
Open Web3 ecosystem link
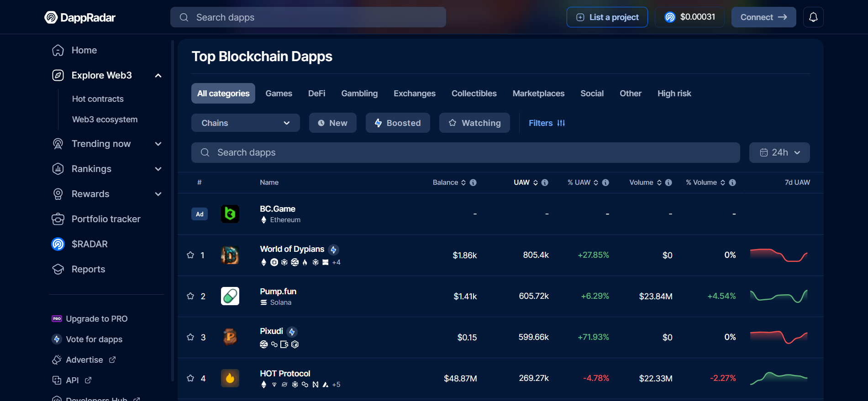(105, 120)
